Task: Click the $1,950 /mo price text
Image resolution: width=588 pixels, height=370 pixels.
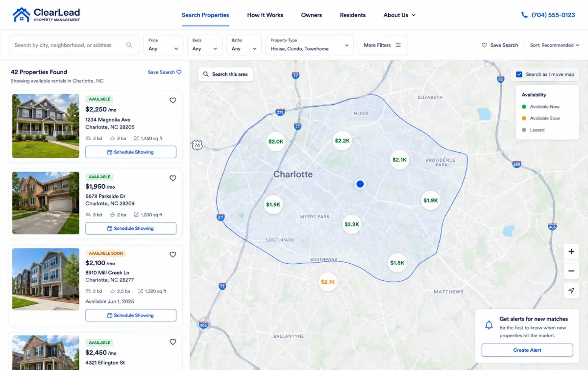Action: click(x=100, y=187)
